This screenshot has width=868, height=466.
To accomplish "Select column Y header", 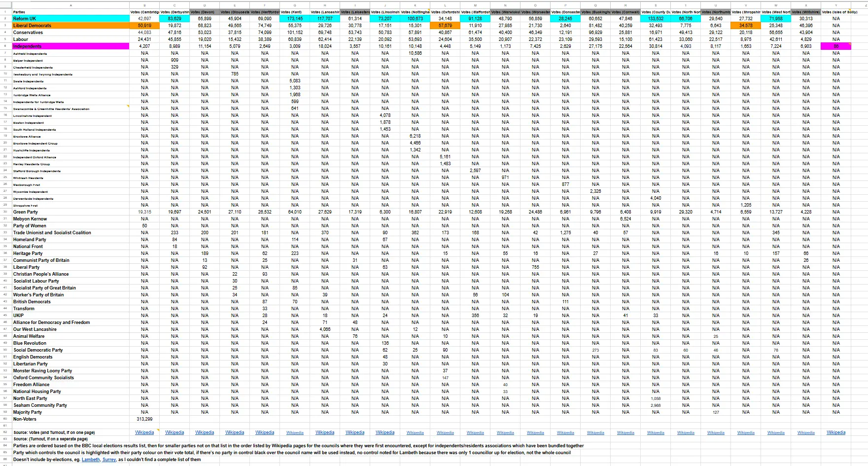I will coord(836,5).
